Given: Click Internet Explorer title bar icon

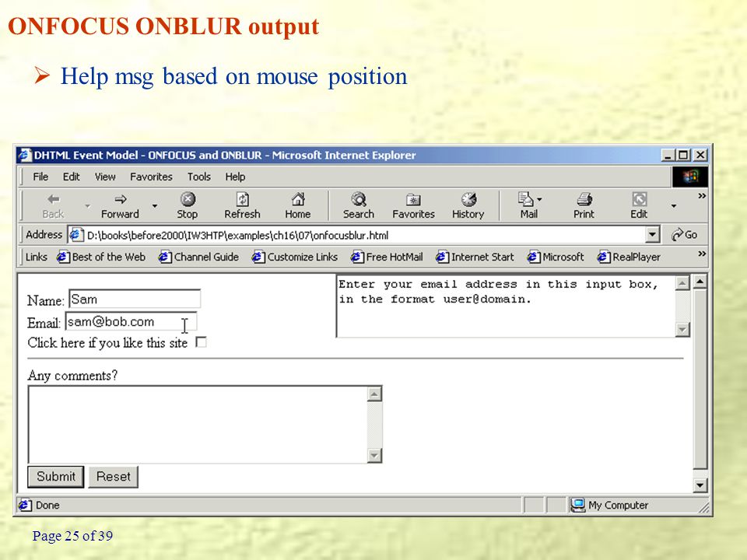Looking at the screenshot, I should (24, 156).
